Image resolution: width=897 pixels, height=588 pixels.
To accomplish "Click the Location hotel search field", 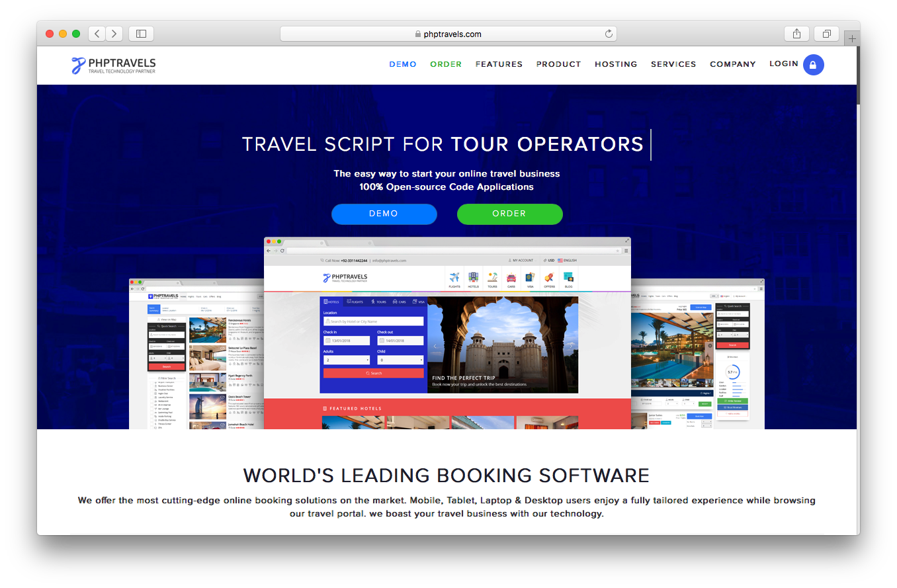I will [374, 321].
